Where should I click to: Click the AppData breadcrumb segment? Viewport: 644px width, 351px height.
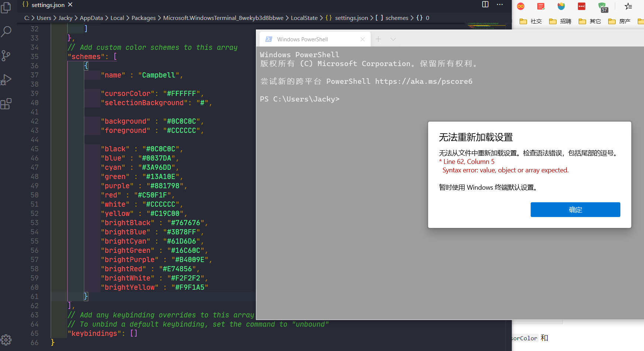(x=91, y=18)
